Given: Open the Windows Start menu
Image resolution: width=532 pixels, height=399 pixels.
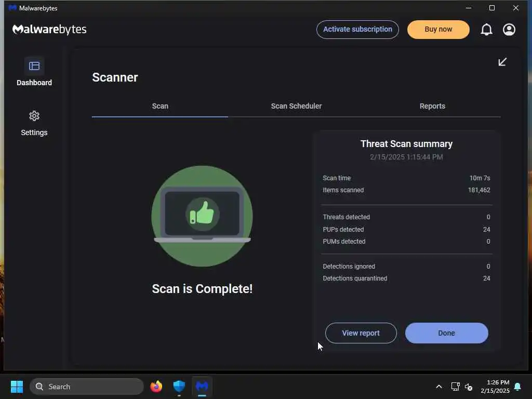Looking at the screenshot, I should pos(17,387).
